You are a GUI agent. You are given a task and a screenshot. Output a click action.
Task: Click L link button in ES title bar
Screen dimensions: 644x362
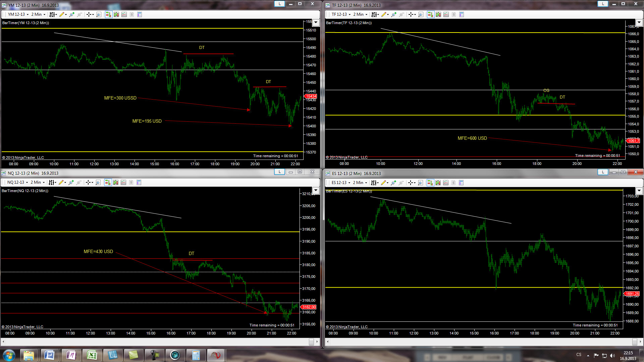coord(603,172)
